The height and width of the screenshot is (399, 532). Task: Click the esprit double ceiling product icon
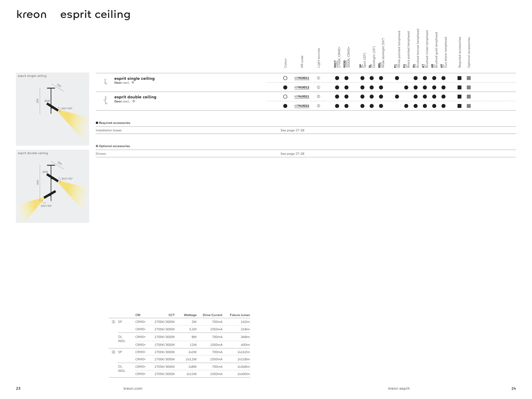click(105, 100)
